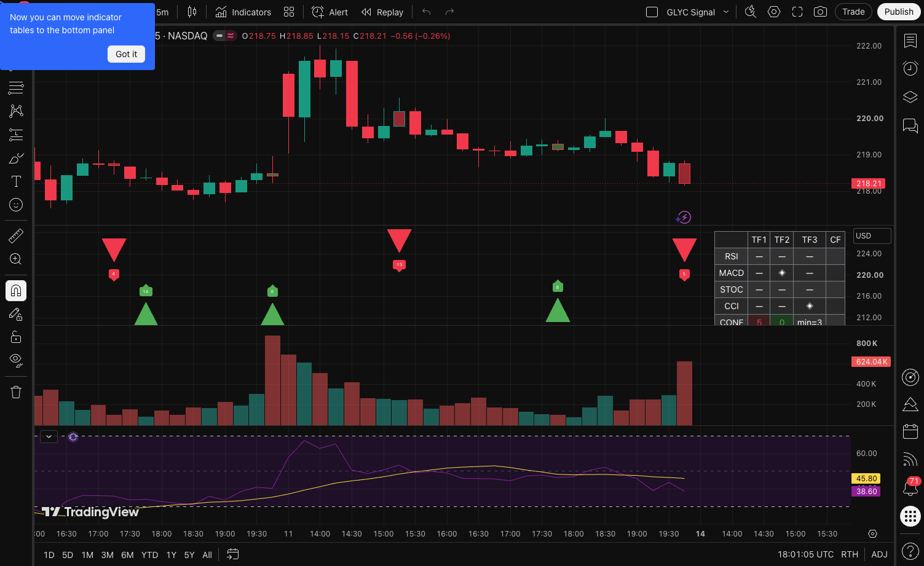
Task: Open the Zoom In tool
Action: point(16,259)
